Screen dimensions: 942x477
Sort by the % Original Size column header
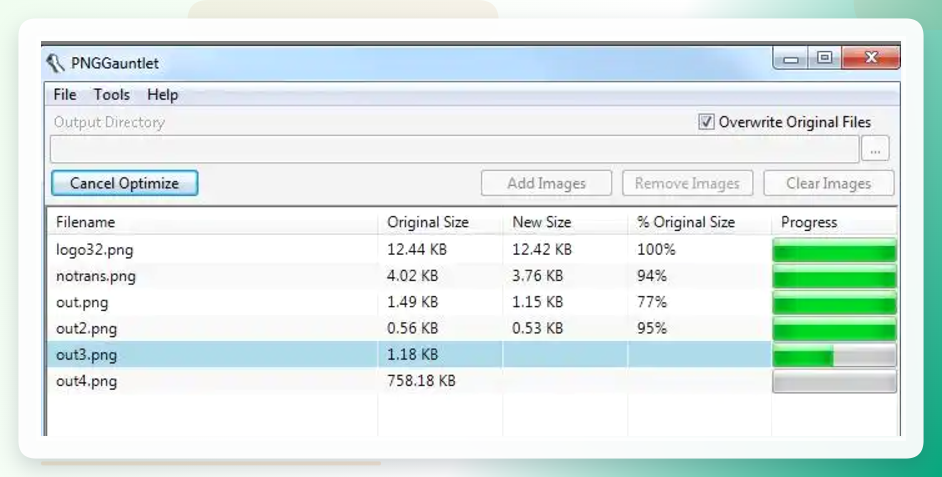click(x=699, y=222)
